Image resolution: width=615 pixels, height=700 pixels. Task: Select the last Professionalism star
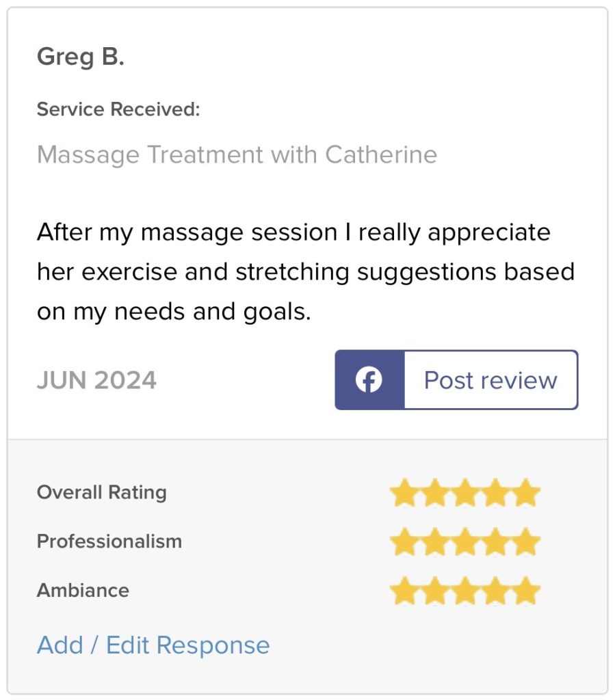pos(526,542)
